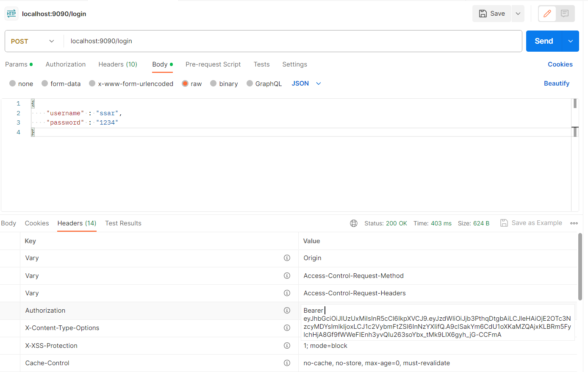Send the login request
The image size is (588, 372).
544,41
